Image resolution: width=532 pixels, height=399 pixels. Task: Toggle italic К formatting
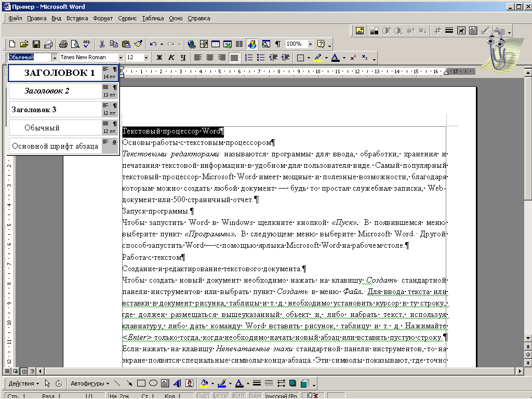click(171, 58)
